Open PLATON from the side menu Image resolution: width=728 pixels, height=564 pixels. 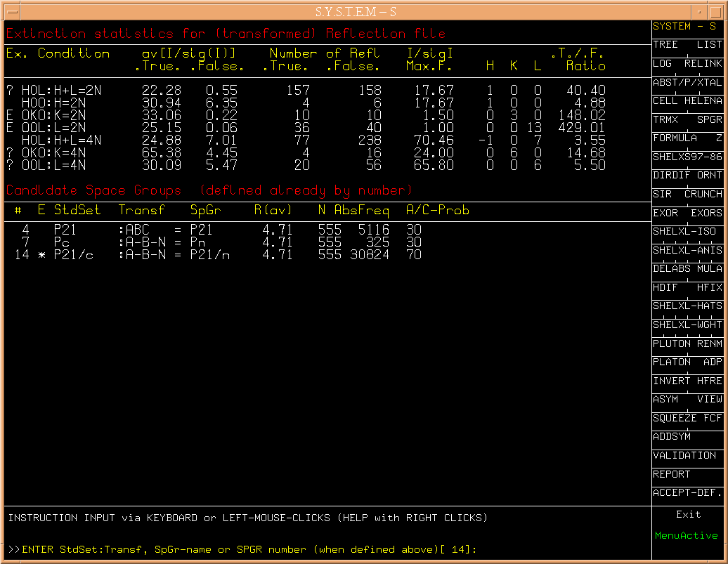(671, 362)
